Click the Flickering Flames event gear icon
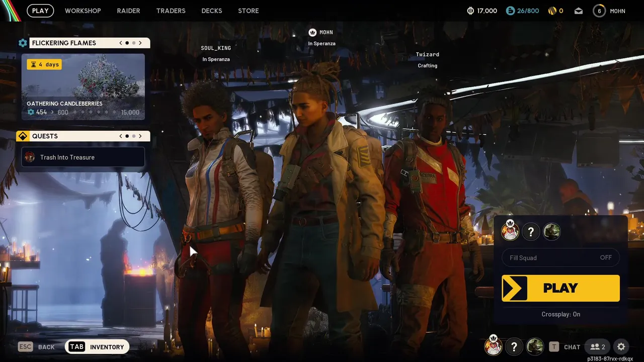This screenshot has height=362, width=644. pos(23,43)
